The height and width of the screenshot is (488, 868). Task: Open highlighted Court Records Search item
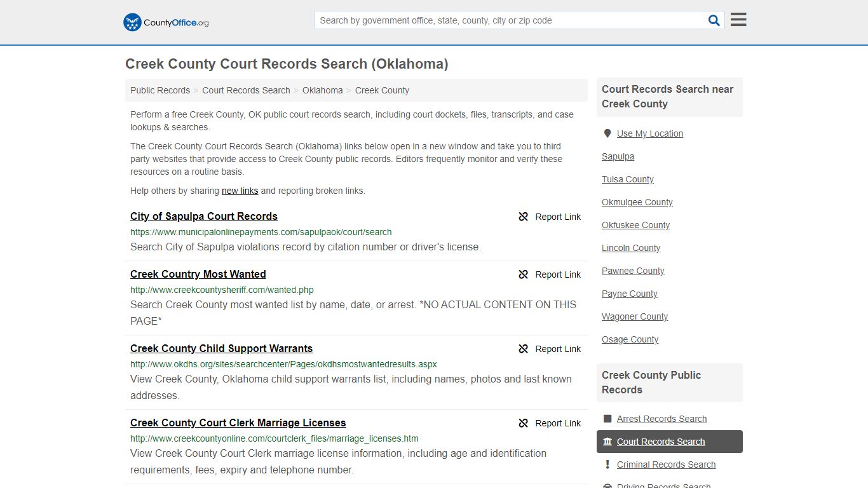[670, 442]
